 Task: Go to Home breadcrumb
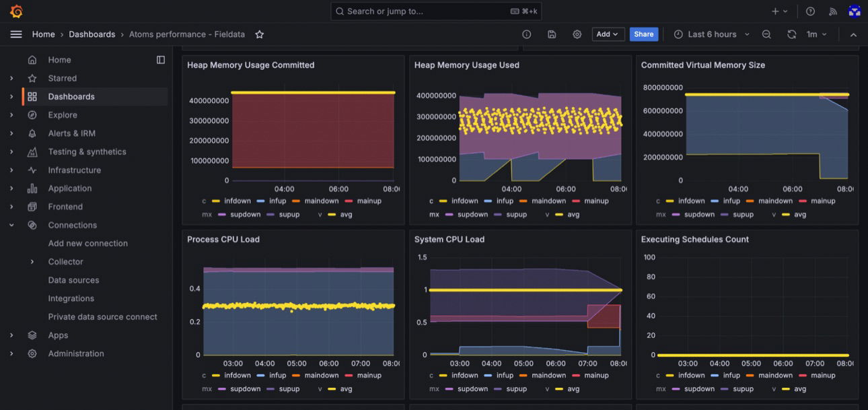point(44,34)
